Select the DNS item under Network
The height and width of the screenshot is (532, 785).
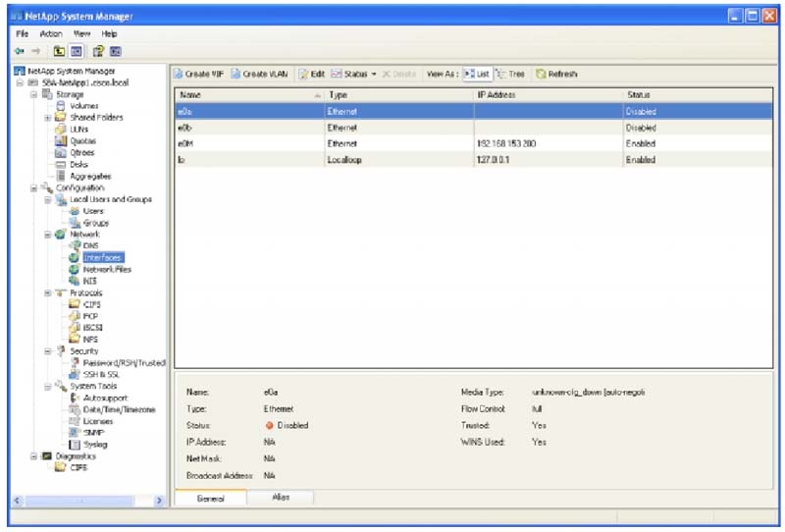[x=90, y=245]
